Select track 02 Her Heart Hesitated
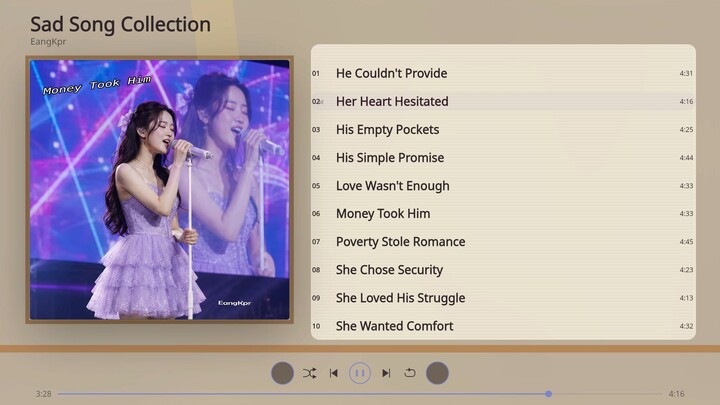This screenshot has height=405, width=720. [503, 101]
